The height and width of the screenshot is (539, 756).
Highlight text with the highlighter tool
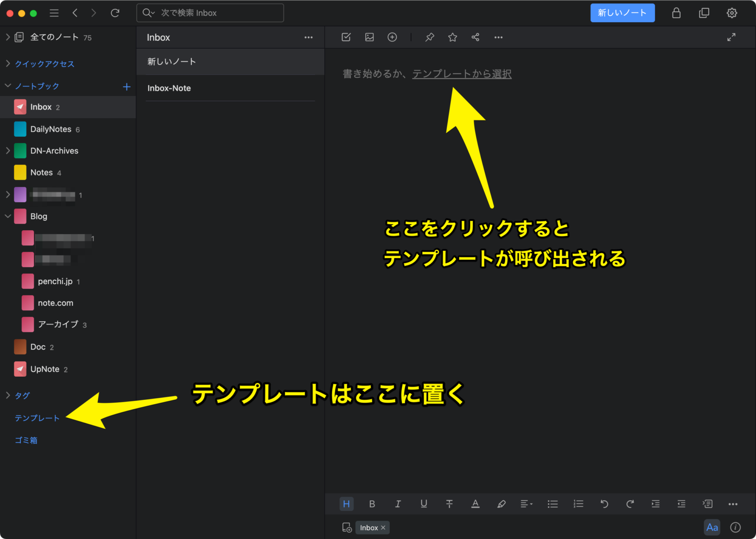pos(501,504)
